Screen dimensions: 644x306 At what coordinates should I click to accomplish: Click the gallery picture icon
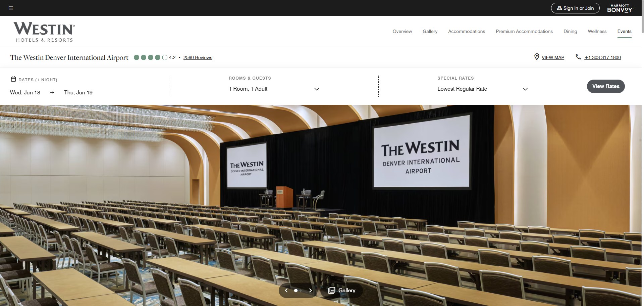point(331,290)
